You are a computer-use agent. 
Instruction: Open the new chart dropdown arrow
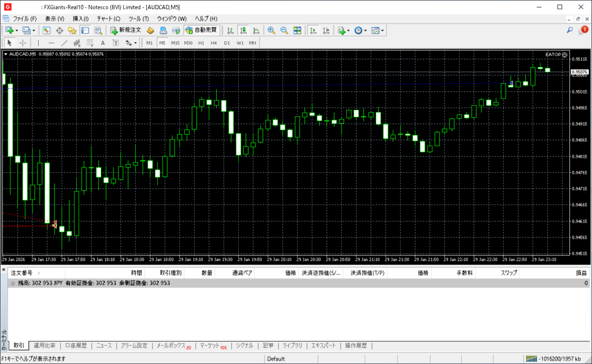pos(17,30)
